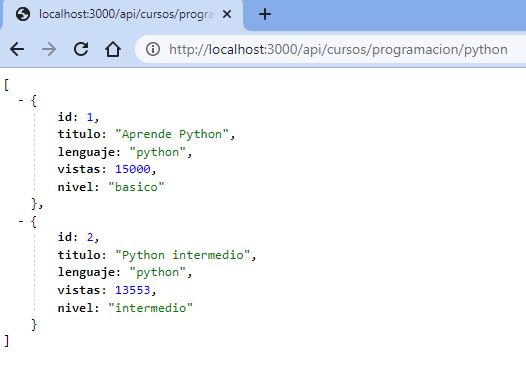The height and width of the screenshot is (374, 526).
Task: Click the id value 2
Action: [90, 237]
